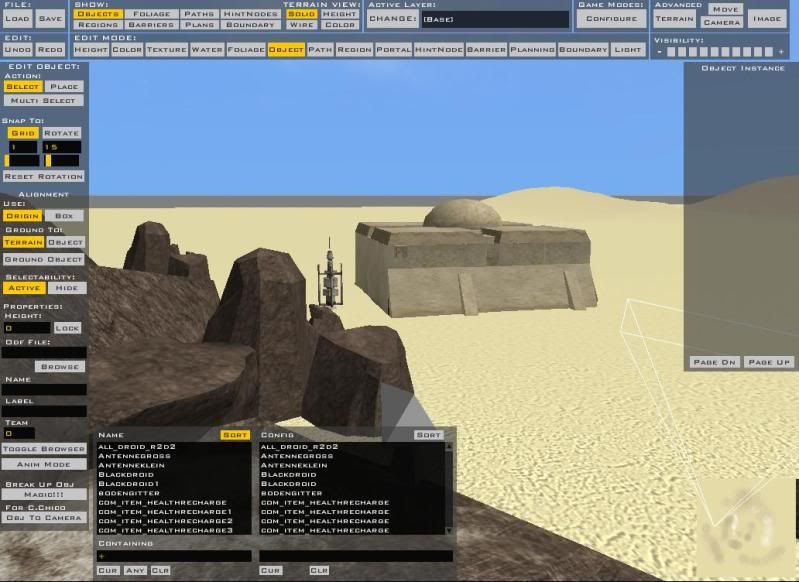Toggle Snap To Grid

click(x=23, y=133)
